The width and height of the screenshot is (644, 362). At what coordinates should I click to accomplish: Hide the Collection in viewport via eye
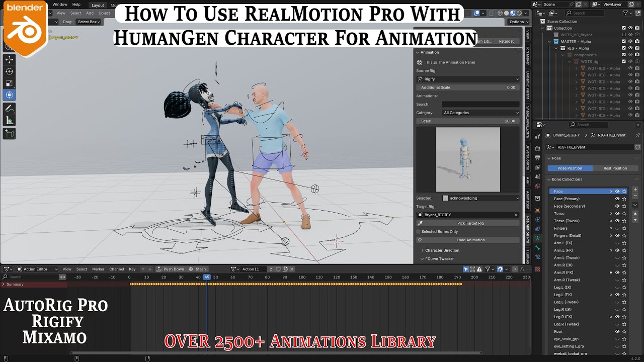pos(630,28)
